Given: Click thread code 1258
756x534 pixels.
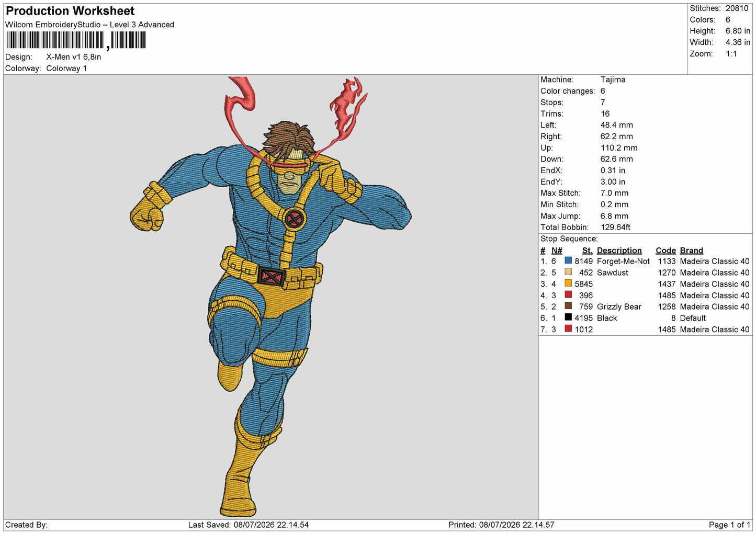Looking at the screenshot, I should coord(667,307).
